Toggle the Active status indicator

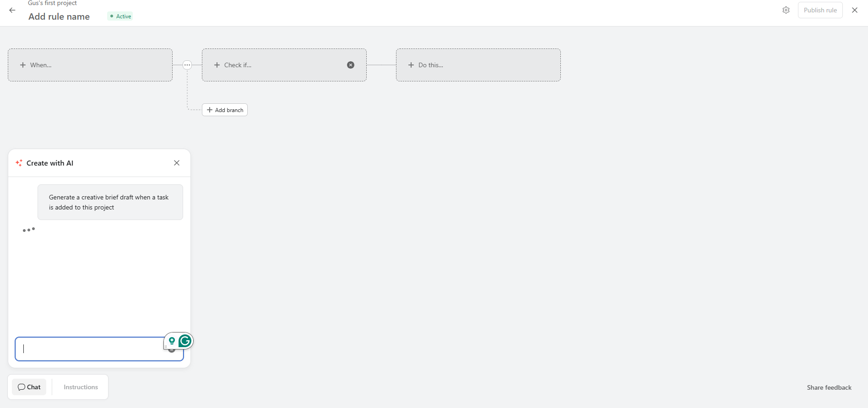(119, 16)
